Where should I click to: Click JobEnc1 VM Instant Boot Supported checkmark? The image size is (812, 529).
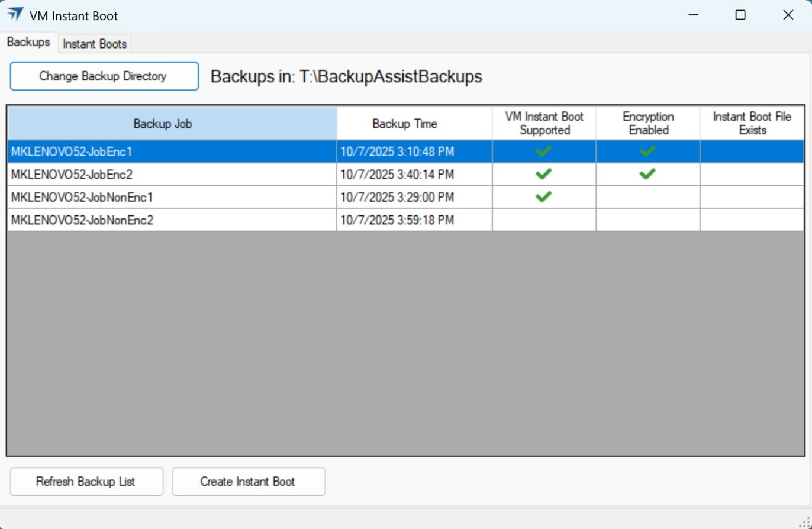(543, 151)
